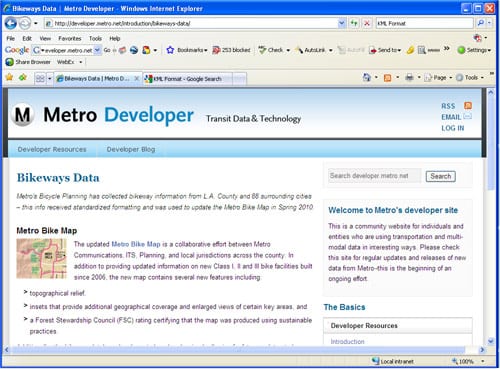Click the browser Back arrow button
Image resolution: width=500 pixels, height=369 pixels.
pyautogui.click(x=10, y=23)
